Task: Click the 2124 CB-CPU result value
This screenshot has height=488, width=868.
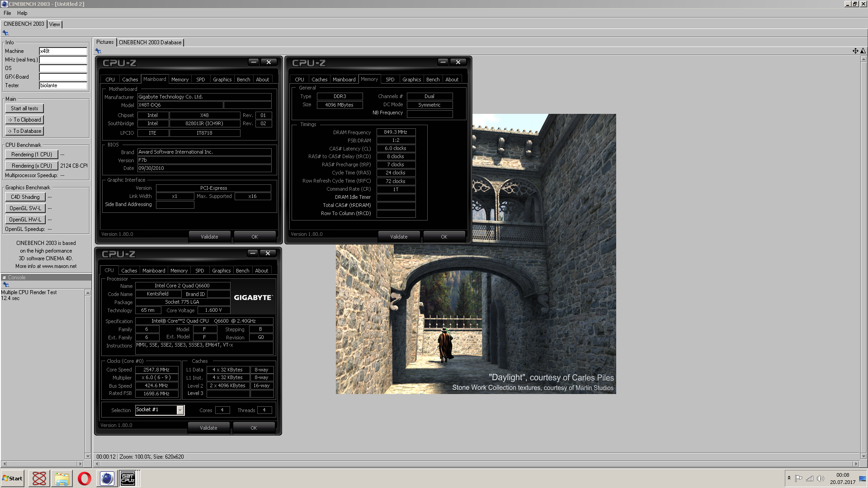Action: coord(74,166)
